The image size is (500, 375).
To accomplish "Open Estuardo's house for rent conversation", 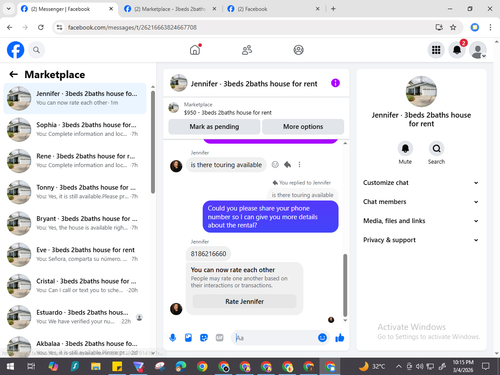I will (x=75, y=317).
